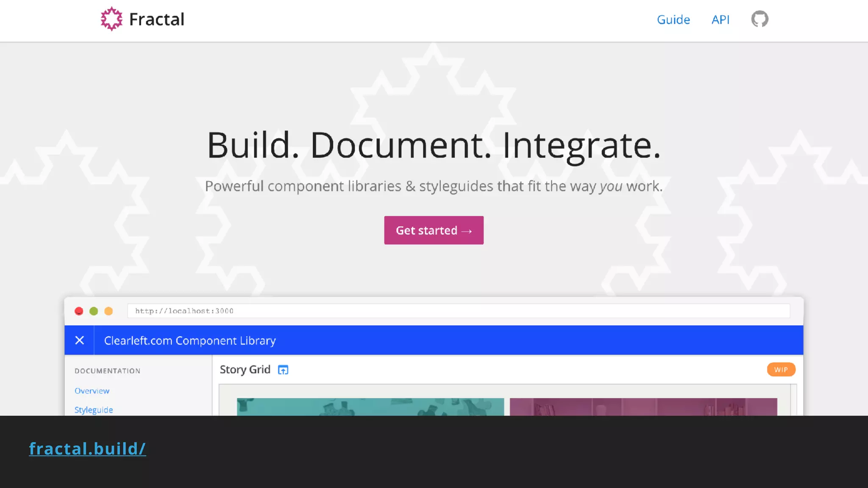Click the WIP status badge
The height and width of the screenshot is (488, 868).
(x=781, y=369)
